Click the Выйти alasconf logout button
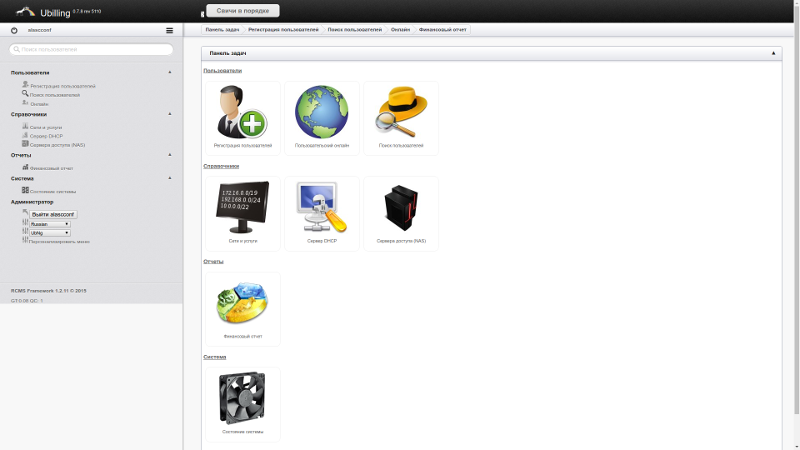800x450 pixels. (53, 214)
